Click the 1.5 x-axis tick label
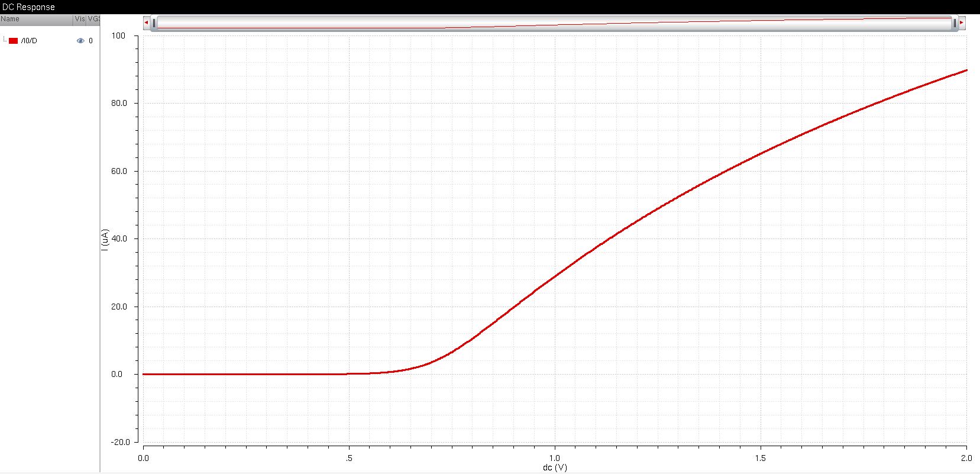 (761, 458)
